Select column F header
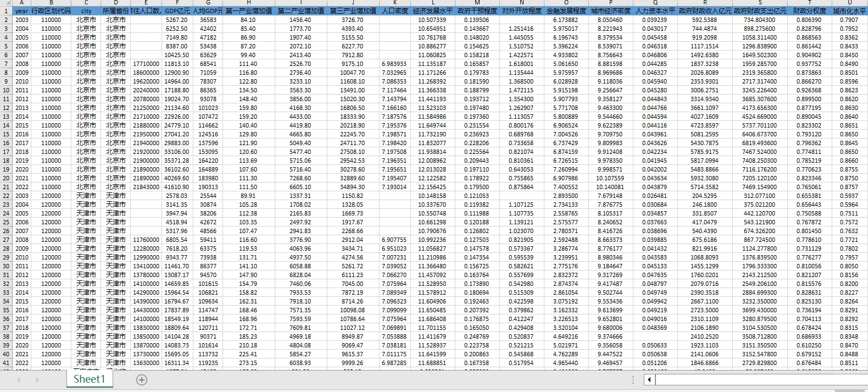The image size is (868, 392). 177,3
